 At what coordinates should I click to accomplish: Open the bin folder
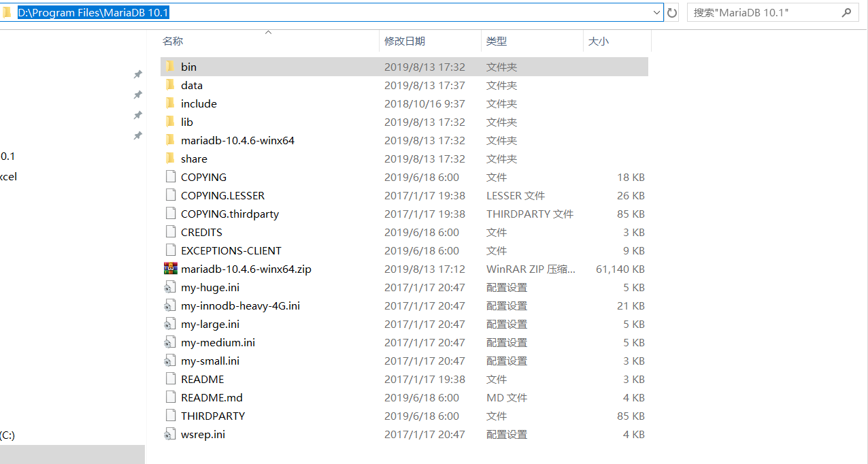188,67
